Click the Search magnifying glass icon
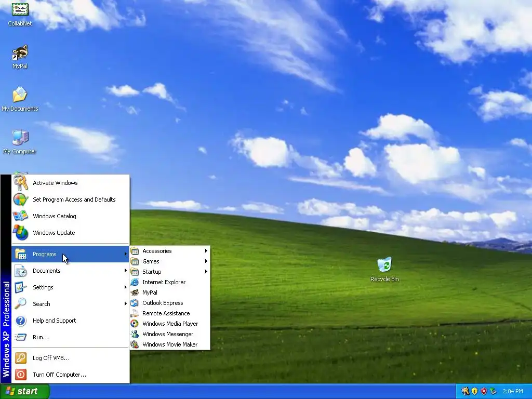The image size is (532, 399). pyautogui.click(x=21, y=304)
